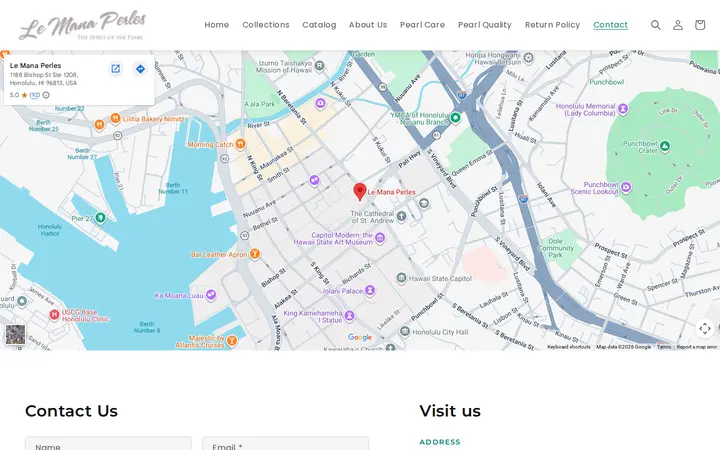Open About Us menu item
This screenshot has width=720, height=450.
click(368, 25)
